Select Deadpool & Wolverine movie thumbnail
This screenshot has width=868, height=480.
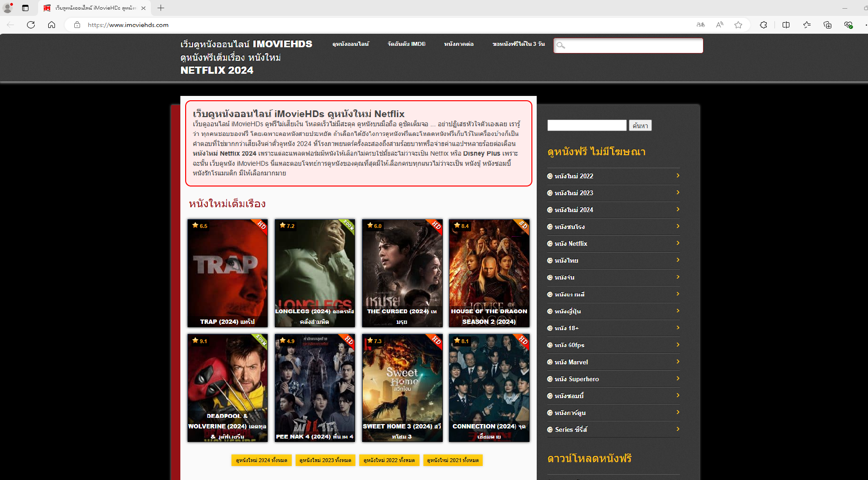[x=227, y=387]
